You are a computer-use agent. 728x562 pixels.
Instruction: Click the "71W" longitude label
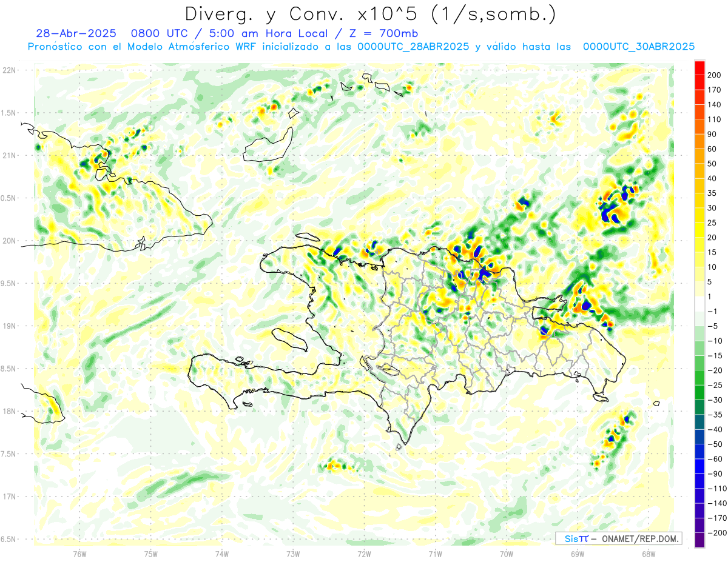[435, 554]
